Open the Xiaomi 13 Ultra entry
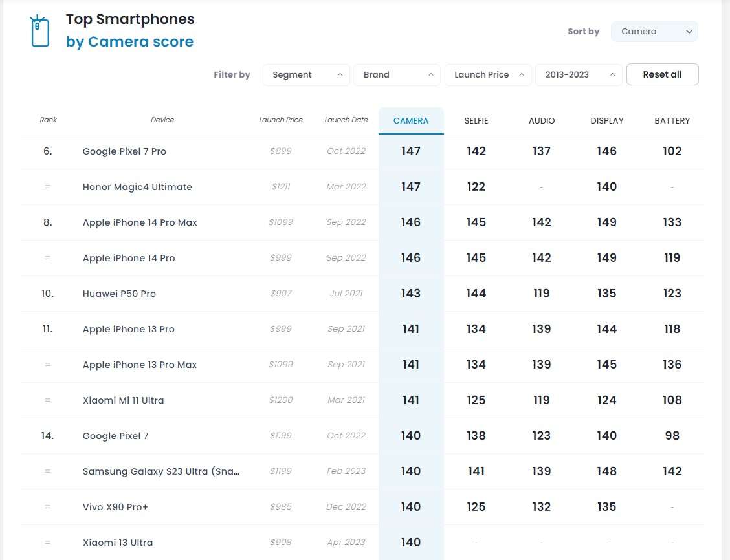Viewport: 730px width, 560px height. (x=118, y=543)
